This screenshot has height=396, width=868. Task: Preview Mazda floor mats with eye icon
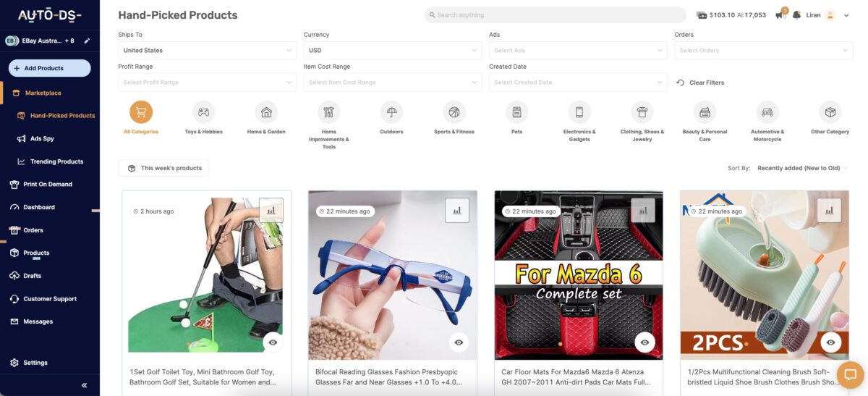coord(644,342)
